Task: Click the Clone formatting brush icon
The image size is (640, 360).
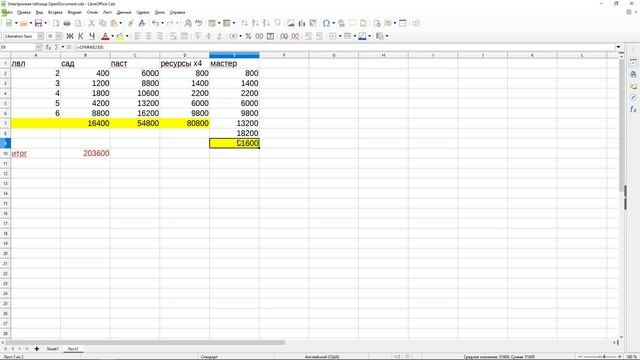Action: pos(131,23)
